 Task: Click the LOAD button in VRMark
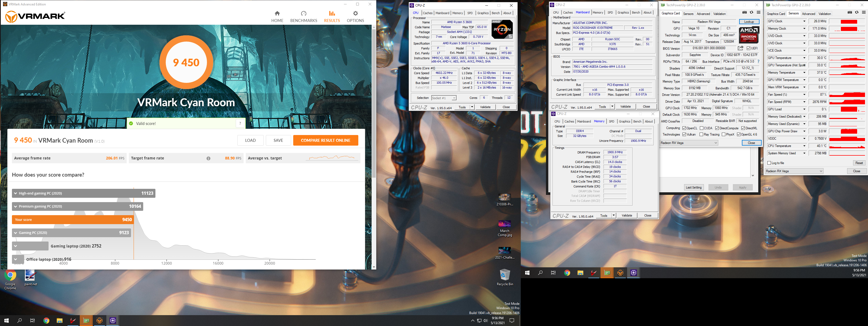(x=250, y=140)
